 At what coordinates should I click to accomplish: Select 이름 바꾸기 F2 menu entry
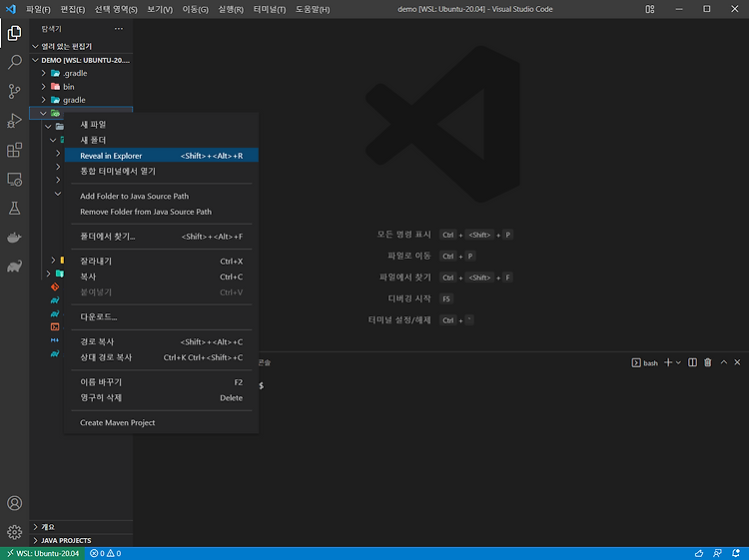(x=162, y=382)
